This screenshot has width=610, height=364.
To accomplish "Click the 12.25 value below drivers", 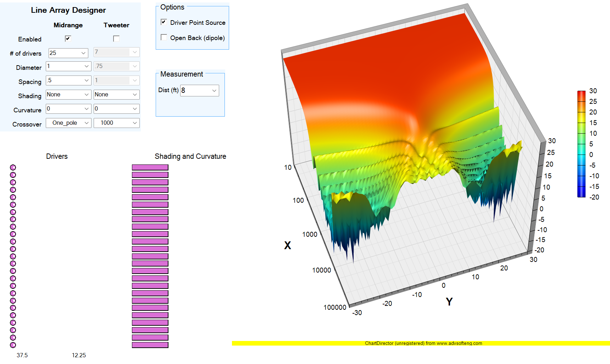I will click(79, 355).
